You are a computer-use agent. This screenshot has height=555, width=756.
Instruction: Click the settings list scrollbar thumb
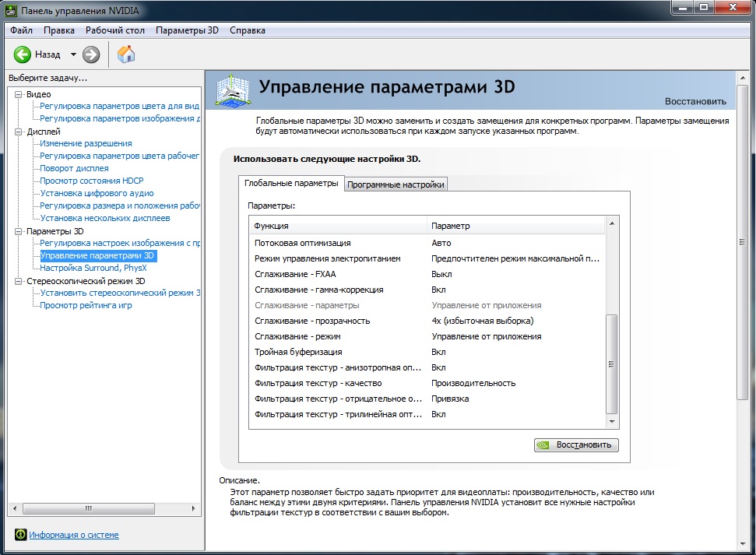coord(612,364)
